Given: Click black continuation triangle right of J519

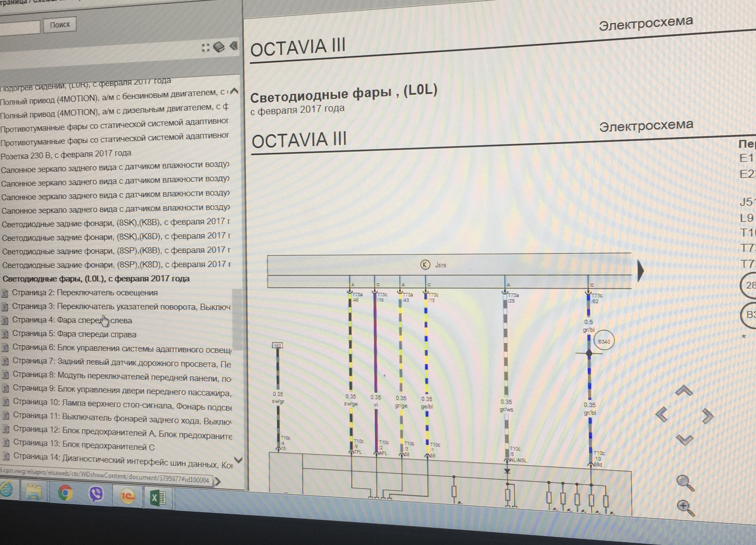Looking at the screenshot, I should click(640, 271).
